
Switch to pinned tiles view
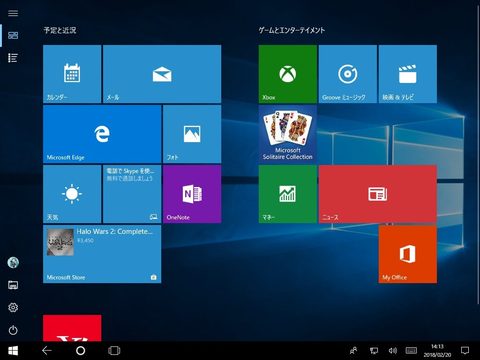click(x=13, y=35)
